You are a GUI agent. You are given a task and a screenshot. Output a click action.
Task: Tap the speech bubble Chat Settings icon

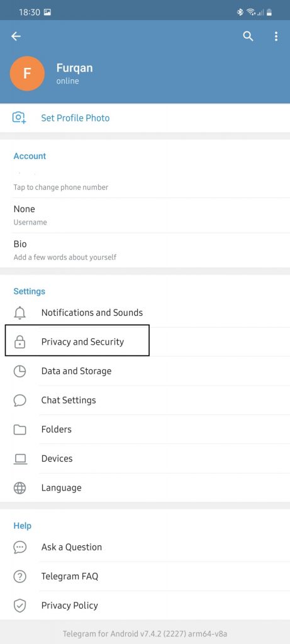pos(20,401)
